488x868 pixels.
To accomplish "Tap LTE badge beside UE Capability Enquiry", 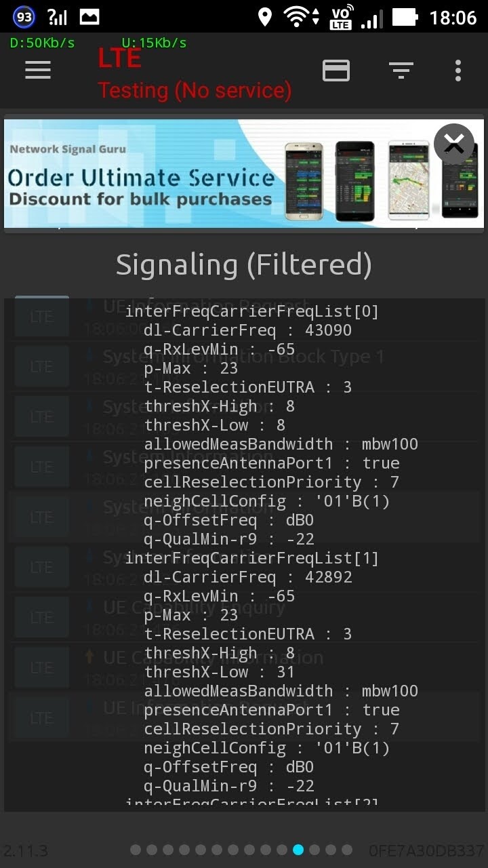I will pyautogui.click(x=42, y=618).
